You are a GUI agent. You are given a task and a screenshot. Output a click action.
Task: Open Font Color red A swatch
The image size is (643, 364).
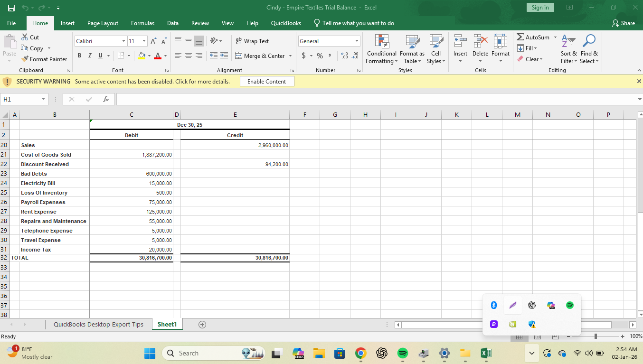click(x=158, y=56)
